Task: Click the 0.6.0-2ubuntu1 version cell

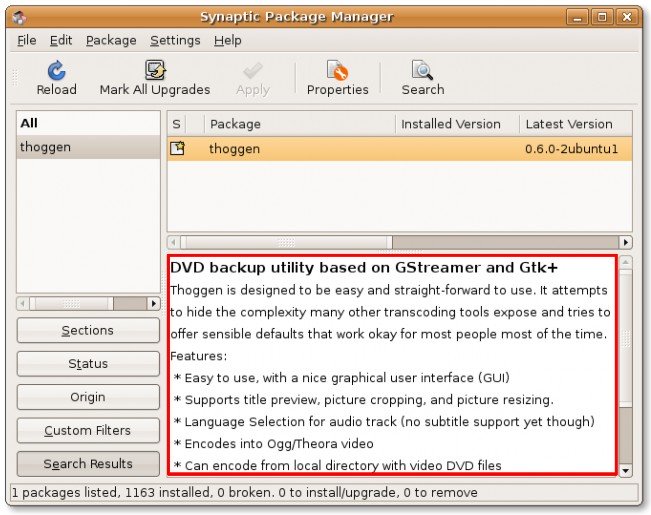Action: point(571,149)
